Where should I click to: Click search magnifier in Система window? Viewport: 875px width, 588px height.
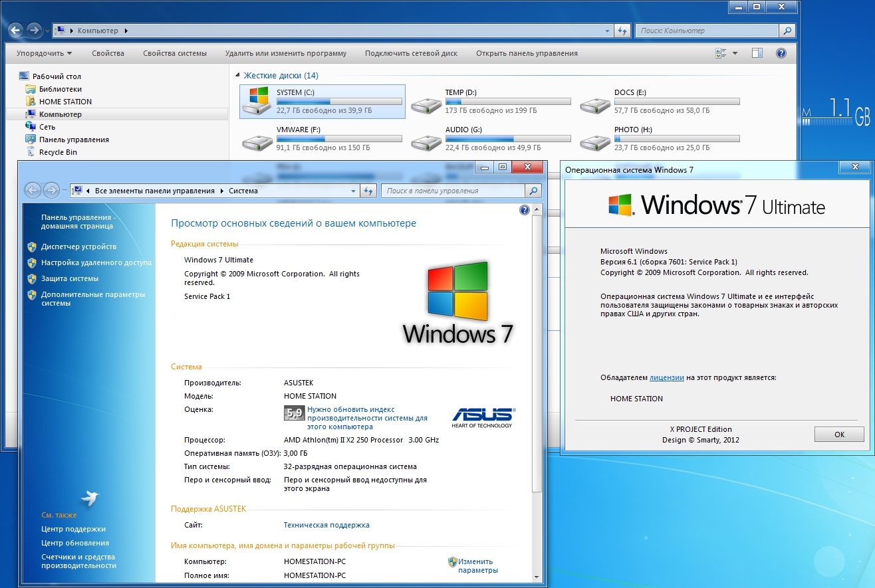coord(533,191)
